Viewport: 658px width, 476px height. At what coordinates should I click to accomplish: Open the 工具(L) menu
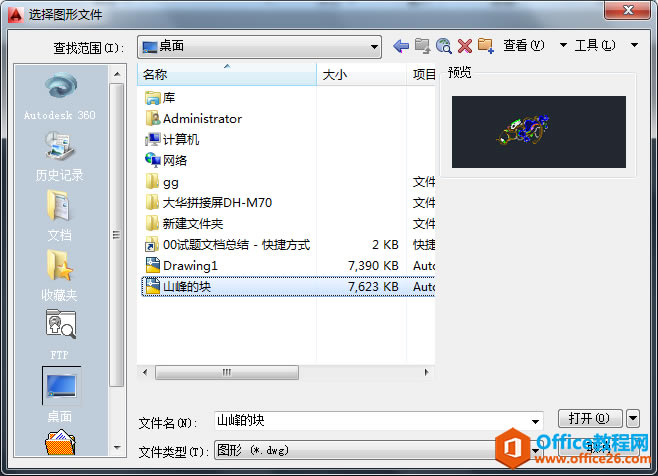[595, 45]
